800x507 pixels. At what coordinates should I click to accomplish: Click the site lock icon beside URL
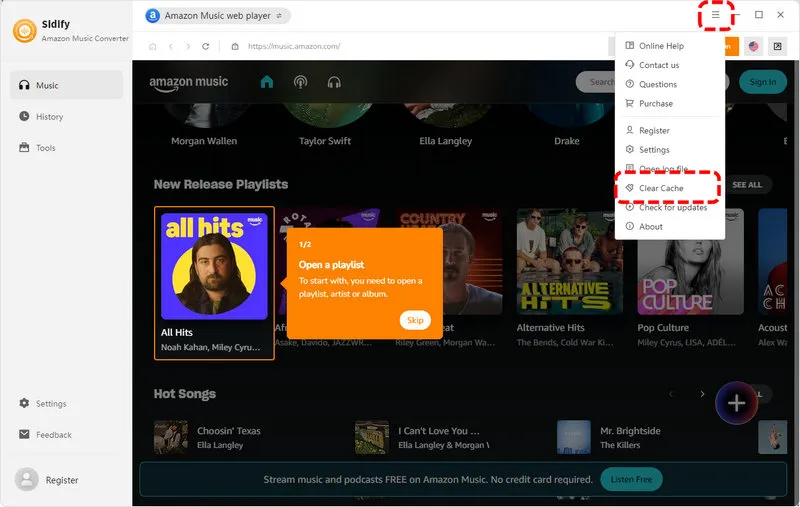(235, 46)
